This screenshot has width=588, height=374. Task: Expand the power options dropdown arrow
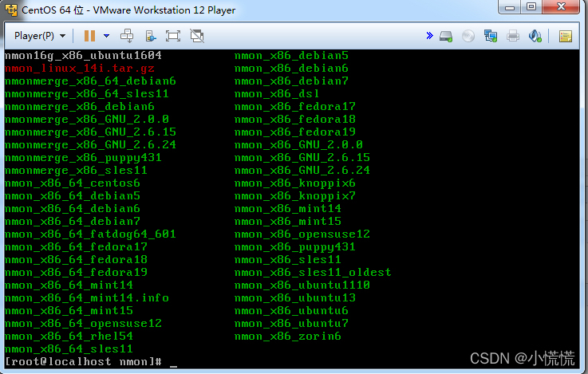pos(106,36)
